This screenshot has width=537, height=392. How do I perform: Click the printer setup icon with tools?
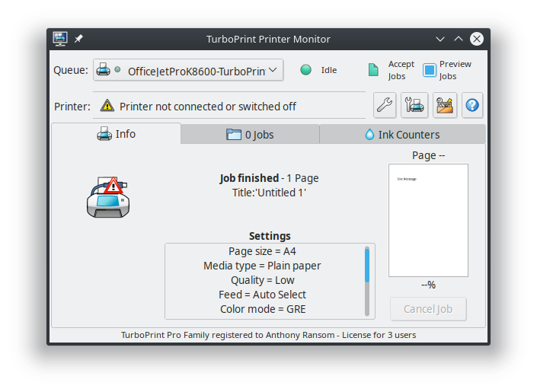(x=415, y=106)
